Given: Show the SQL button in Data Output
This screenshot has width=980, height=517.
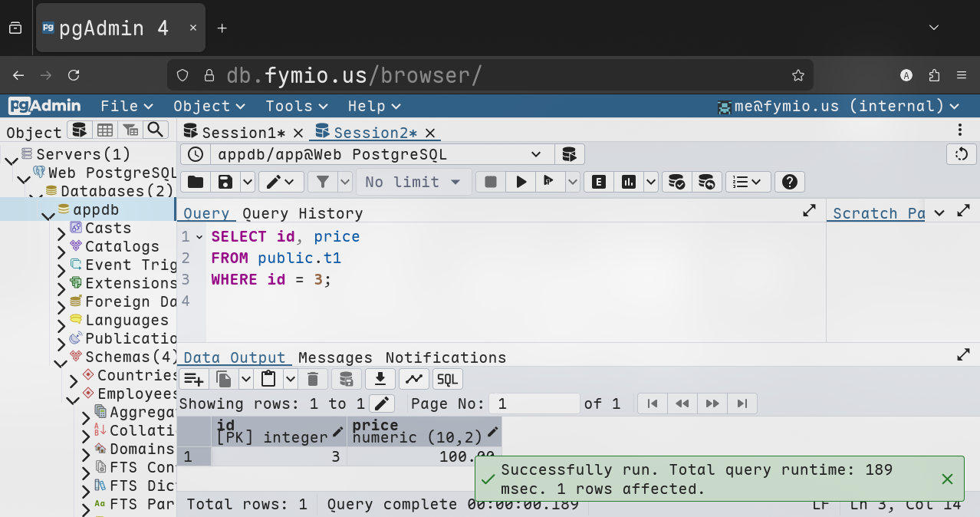Looking at the screenshot, I should tap(448, 379).
